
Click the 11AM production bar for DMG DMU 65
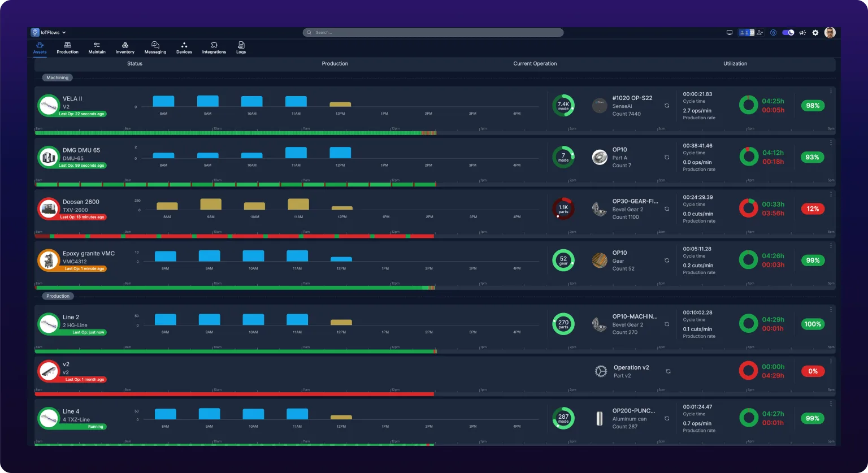[296, 153]
